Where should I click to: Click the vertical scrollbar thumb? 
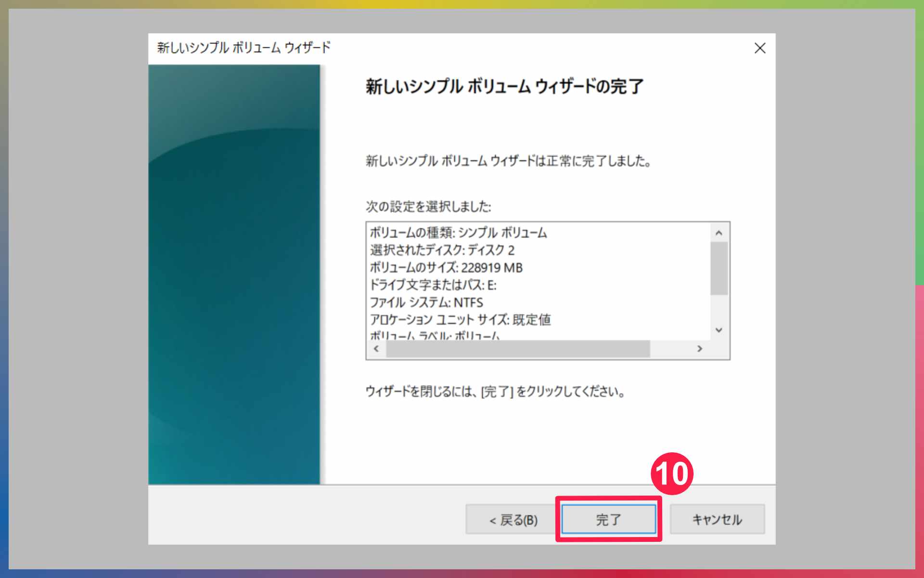pos(719,268)
